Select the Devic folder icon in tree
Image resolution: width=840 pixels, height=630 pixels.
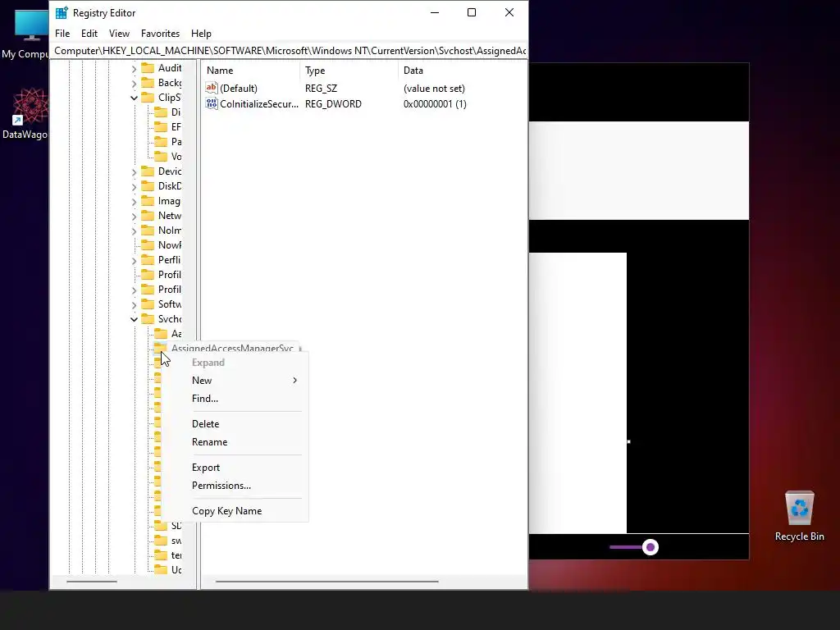click(148, 171)
